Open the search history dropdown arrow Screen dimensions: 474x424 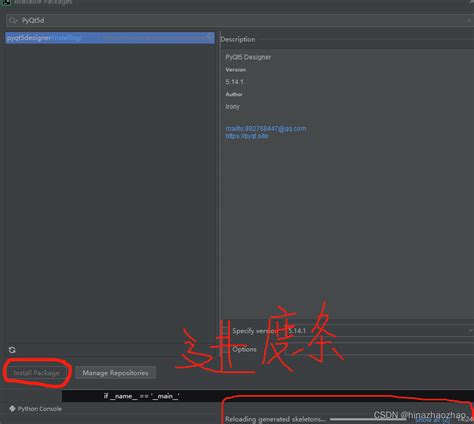click(x=17, y=21)
